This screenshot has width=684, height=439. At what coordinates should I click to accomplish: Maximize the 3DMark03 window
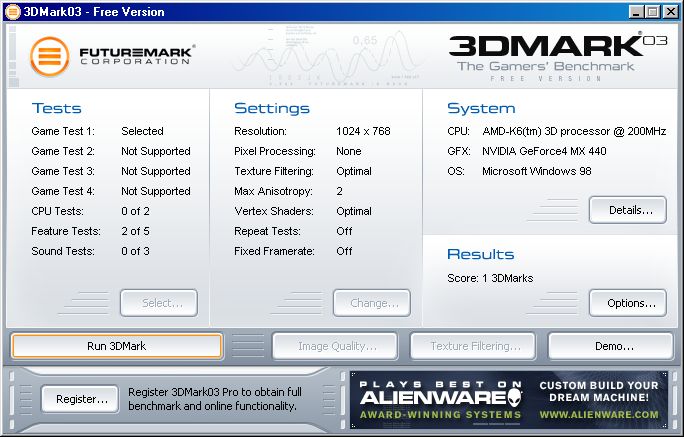653,12
